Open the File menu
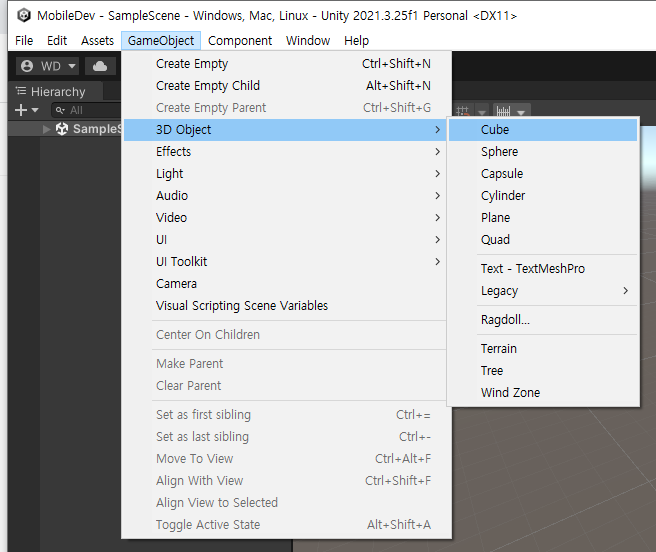This screenshot has width=656, height=552. (24, 41)
